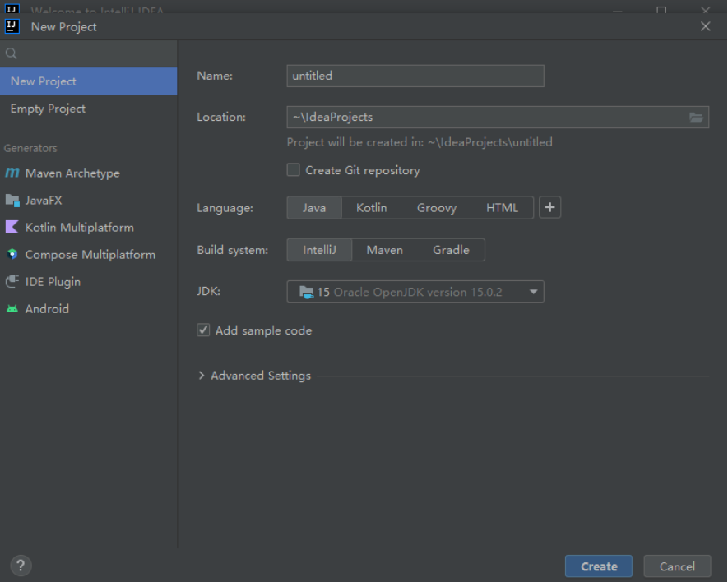Click the IDE Plugin plug icon
The width and height of the screenshot is (728, 582).
(x=12, y=282)
